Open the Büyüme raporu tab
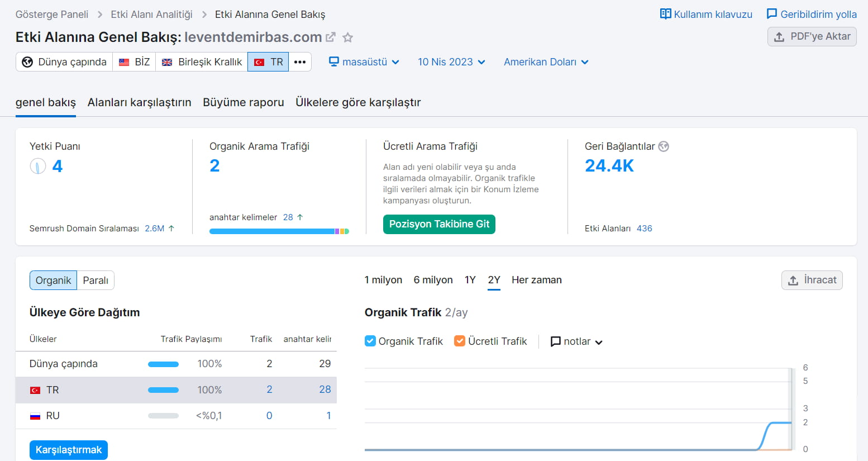Viewport: 868px width, 461px height. (244, 102)
